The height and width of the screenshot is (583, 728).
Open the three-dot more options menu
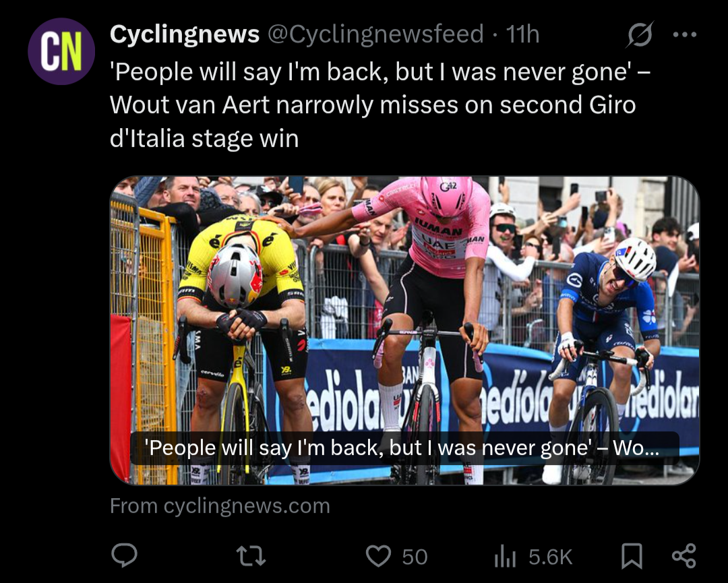685,35
